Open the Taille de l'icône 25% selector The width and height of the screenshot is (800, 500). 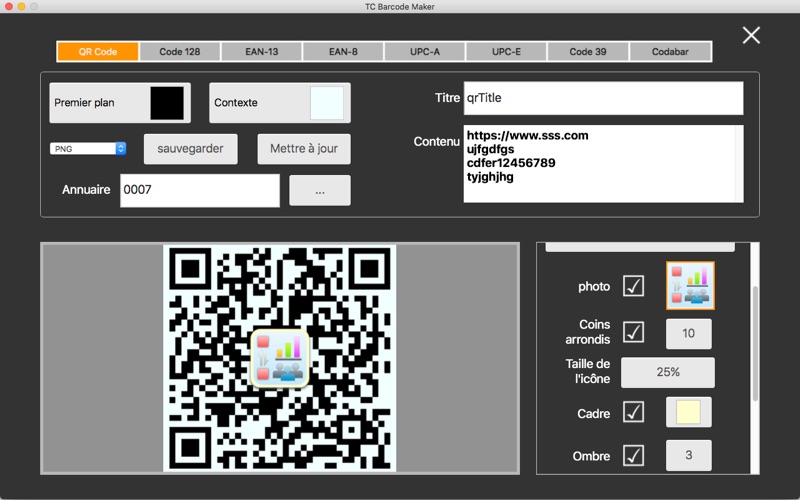coord(667,372)
